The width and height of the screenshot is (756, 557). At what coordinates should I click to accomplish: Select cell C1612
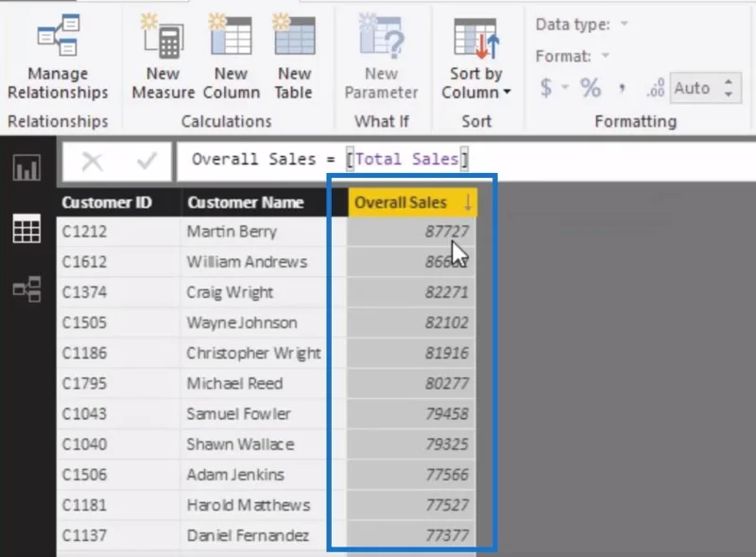pyautogui.click(x=119, y=262)
